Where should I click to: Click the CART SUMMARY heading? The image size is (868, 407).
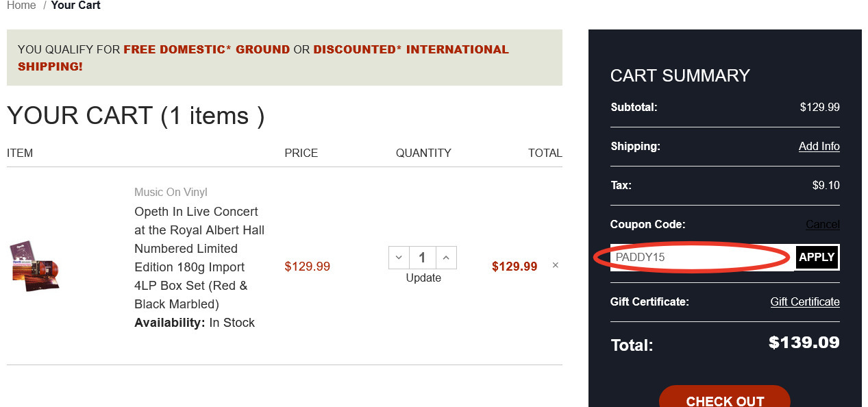680,75
